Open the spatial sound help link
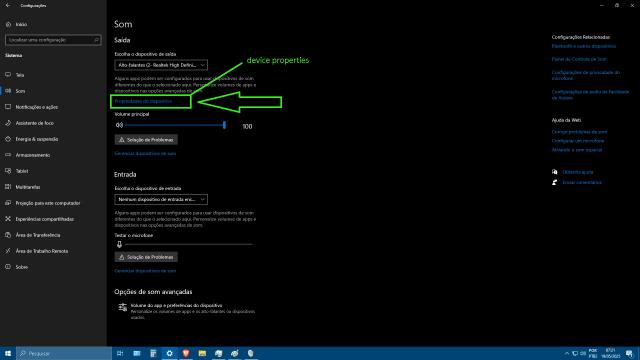 tap(577, 150)
